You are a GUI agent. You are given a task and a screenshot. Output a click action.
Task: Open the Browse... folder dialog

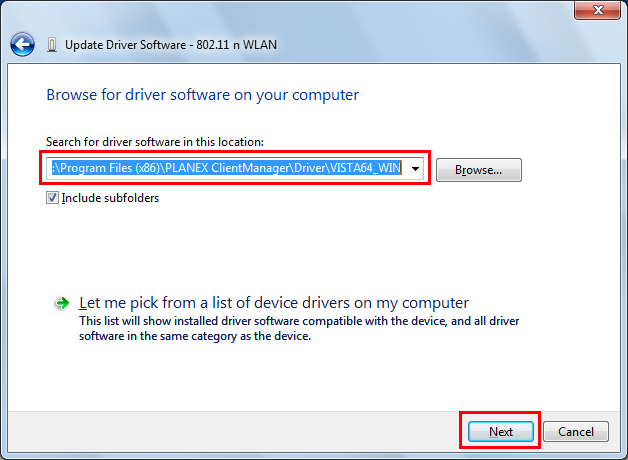pyautogui.click(x=479, y=170)
